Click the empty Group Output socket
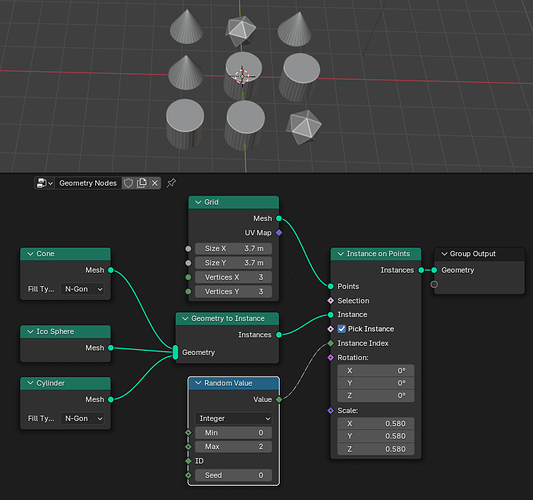 tap(434, 284)
